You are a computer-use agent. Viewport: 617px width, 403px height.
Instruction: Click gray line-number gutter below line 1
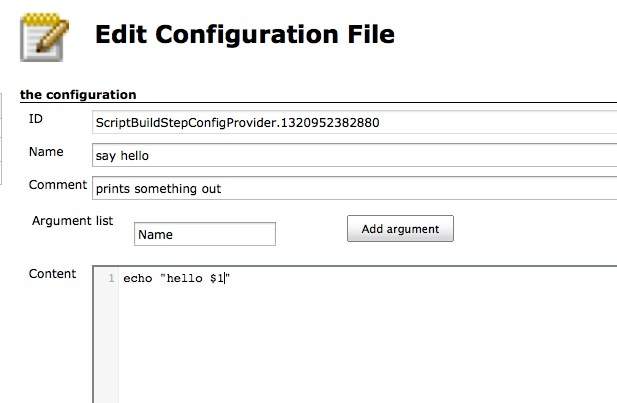pos(106,342)
